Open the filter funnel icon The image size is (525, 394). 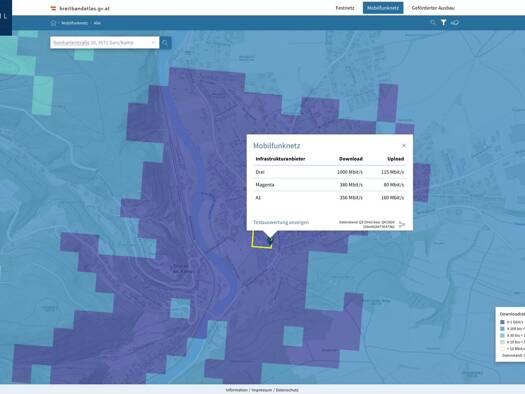(443, 22)
